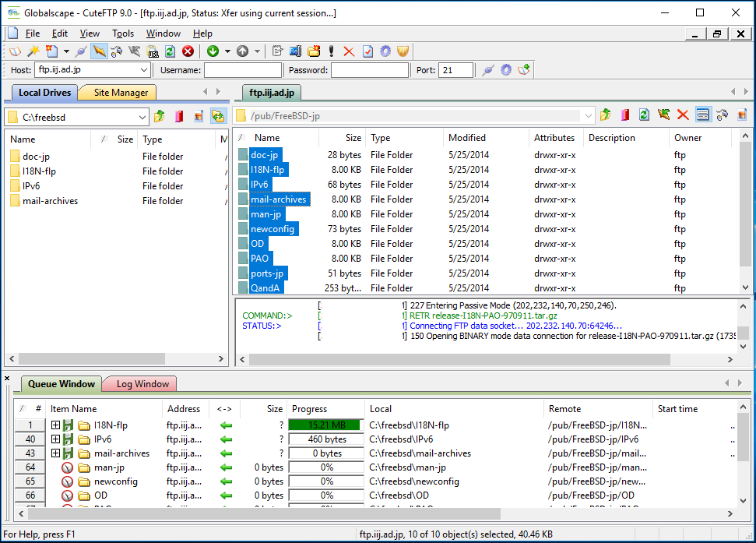Open the Connection Wizard wand icon
Image resolution: width=756 pixels, height=543 pixels.
coord(33,51)
